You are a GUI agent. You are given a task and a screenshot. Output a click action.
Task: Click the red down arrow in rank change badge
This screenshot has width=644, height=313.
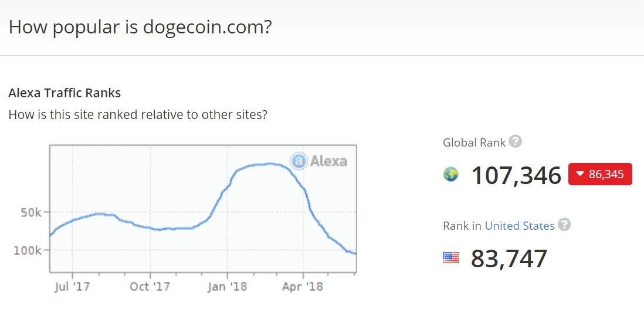point(580,174)
